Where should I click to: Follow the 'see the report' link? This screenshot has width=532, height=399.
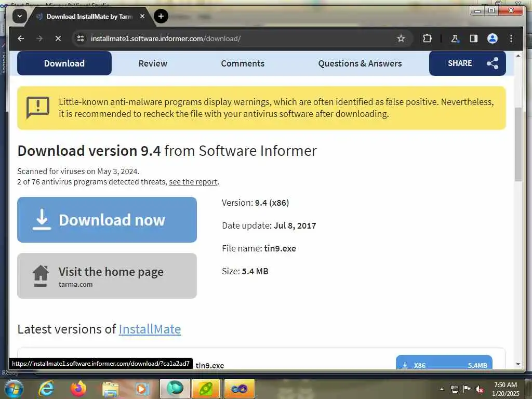[x=193, y=182]
